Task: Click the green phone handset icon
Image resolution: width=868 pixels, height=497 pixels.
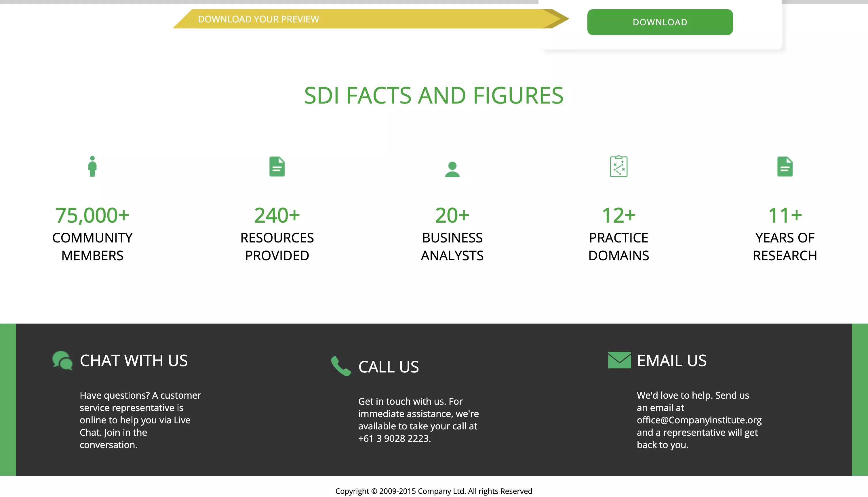Action: 341,366
